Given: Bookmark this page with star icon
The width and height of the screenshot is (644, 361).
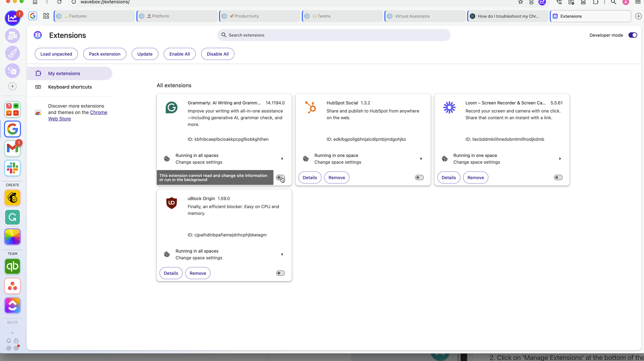Looking at the screenshot, I should click(520, 2).
